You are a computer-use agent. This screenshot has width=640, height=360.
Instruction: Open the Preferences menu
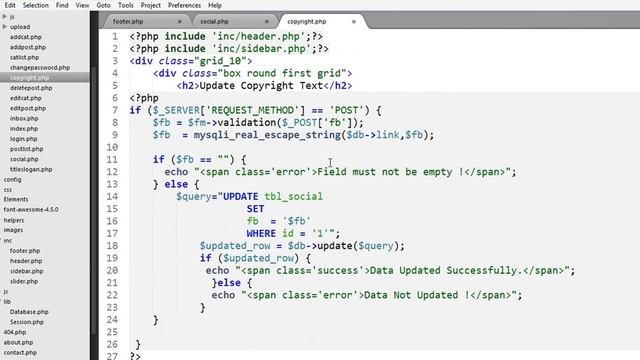184,5
